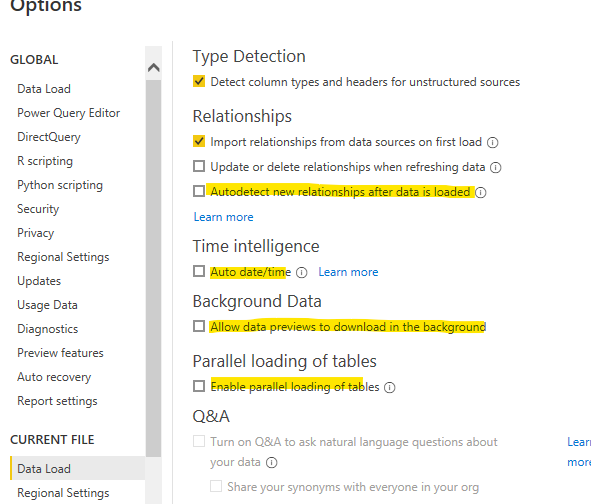Open Auto recovery settings
Image resolution: width=591 pixels, height=504 pixels.
point(54,377)
